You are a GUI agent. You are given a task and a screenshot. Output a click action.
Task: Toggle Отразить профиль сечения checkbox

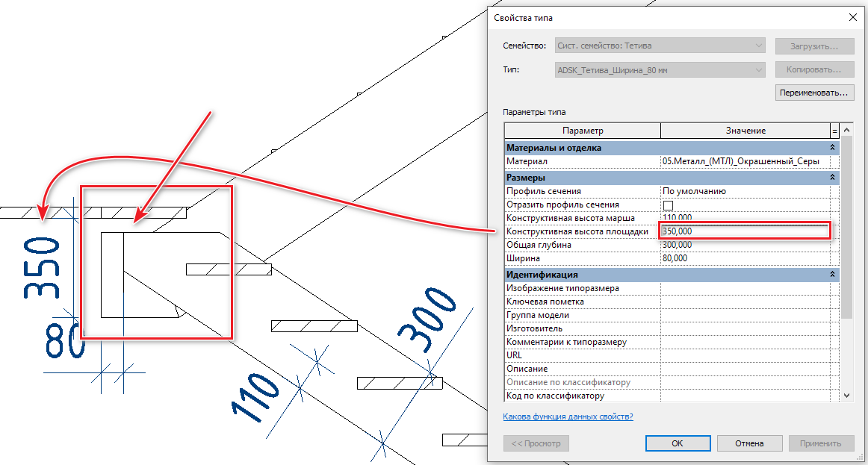(x=668, y=205)
